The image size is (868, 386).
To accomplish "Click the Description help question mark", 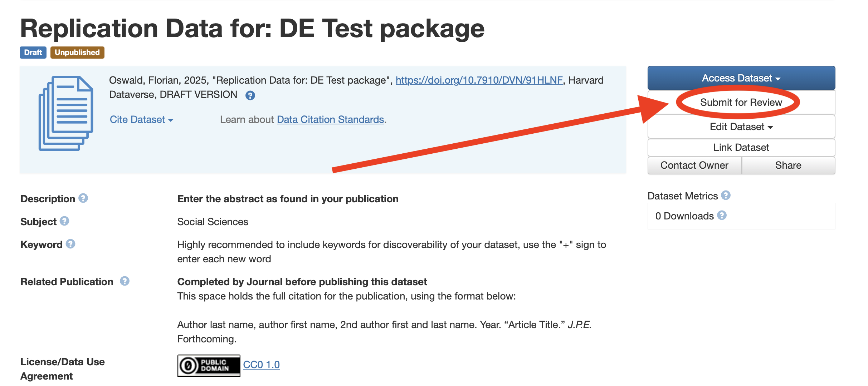I will coord(83,198).
